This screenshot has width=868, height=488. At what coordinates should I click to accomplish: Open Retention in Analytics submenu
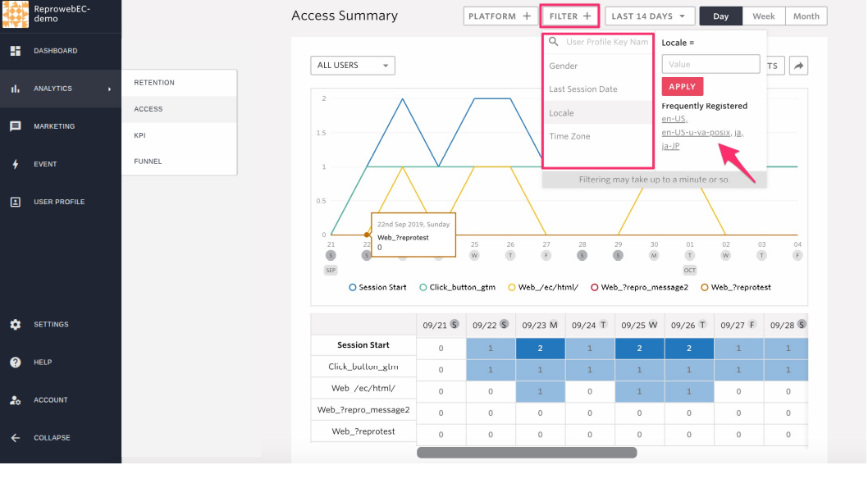[x=180, y=83]
